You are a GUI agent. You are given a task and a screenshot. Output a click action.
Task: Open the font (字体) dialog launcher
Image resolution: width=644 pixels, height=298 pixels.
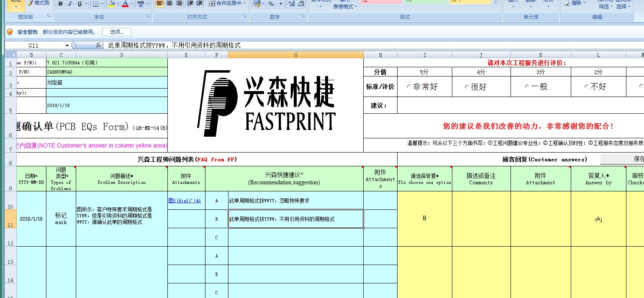tap(148, 17)
